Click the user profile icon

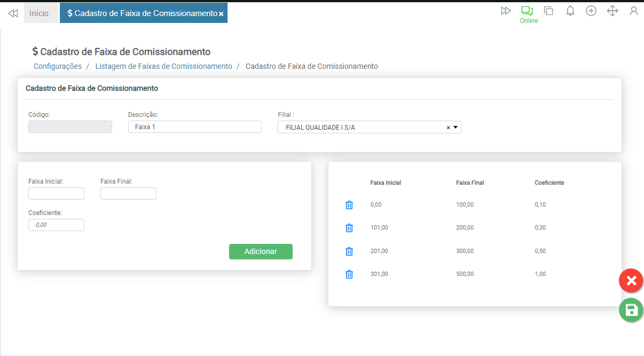(x=634, y=11)
